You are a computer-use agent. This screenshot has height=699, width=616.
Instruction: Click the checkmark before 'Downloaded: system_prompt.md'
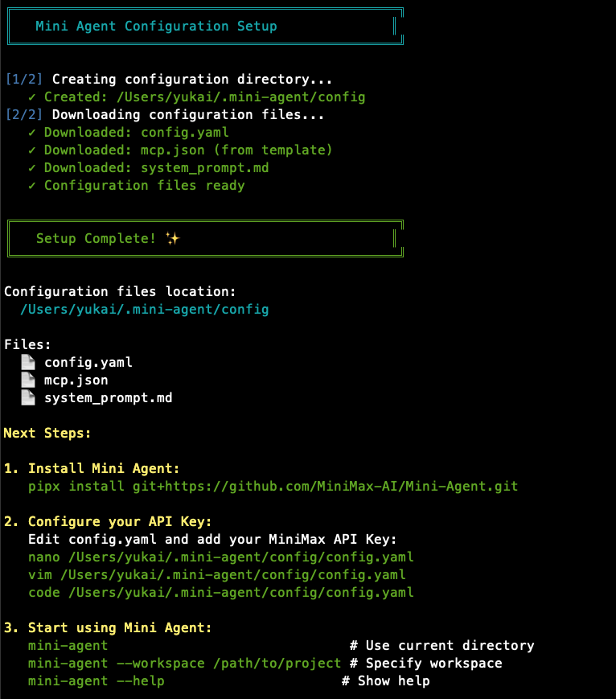[32, 168]
